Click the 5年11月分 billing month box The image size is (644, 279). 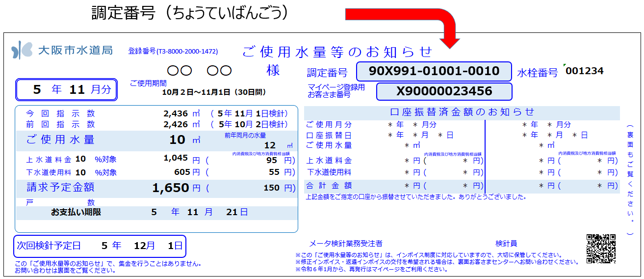pyautogui.click(x=66, y=89)
